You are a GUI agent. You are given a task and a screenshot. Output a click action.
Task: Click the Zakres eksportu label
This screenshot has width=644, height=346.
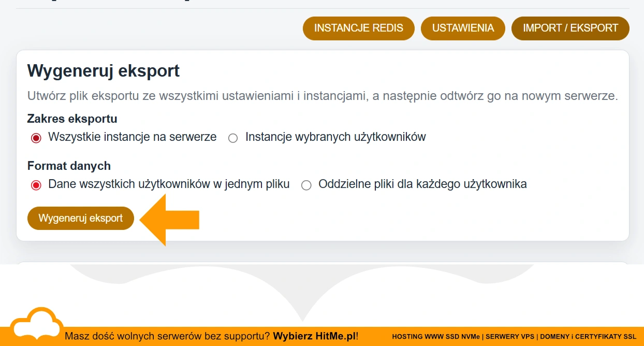(72, 119)
